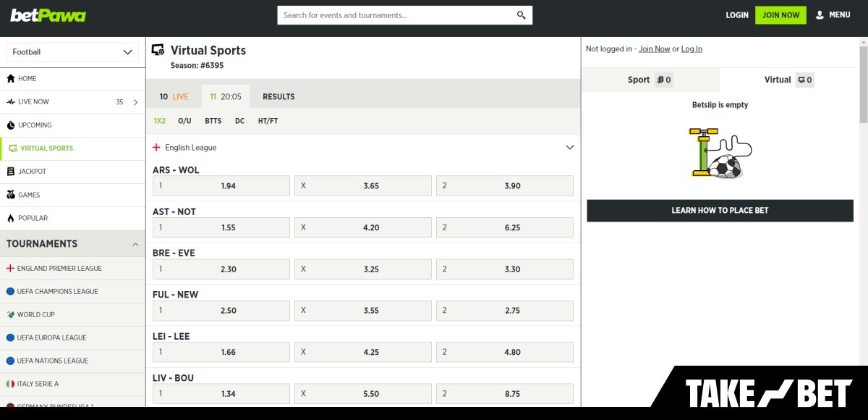Screen dimensions: 868x420
Task: Collapse the English League section
Action: pyautogui.click(x=570, y=147)
